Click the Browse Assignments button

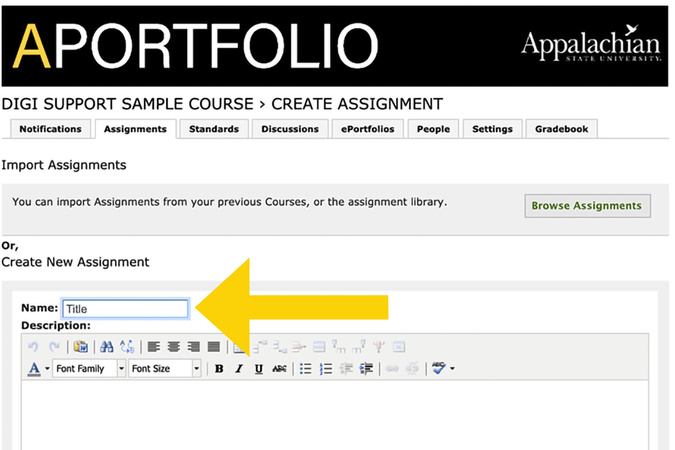click(587, 206)
